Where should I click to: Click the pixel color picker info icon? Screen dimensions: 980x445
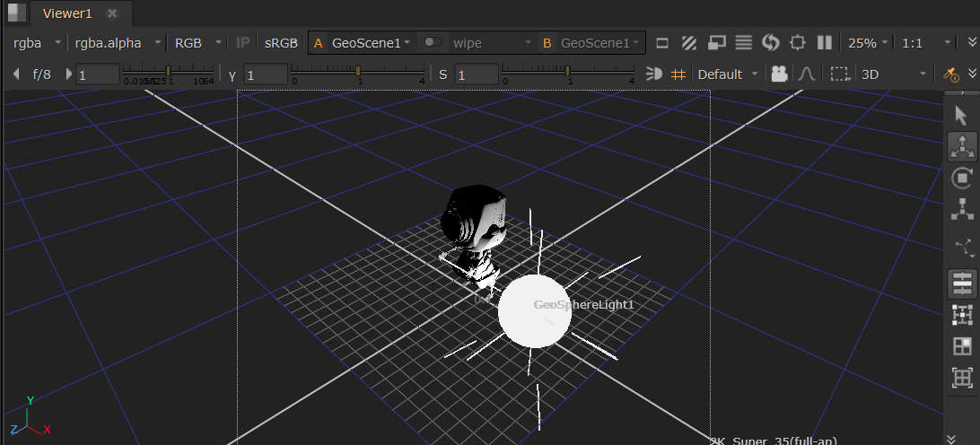tap(950, 74)
